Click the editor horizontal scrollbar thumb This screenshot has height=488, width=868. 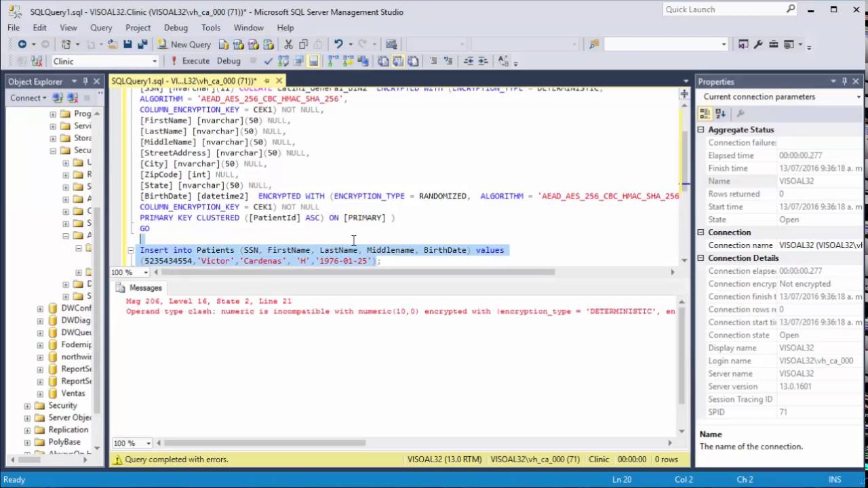[358, 272]
